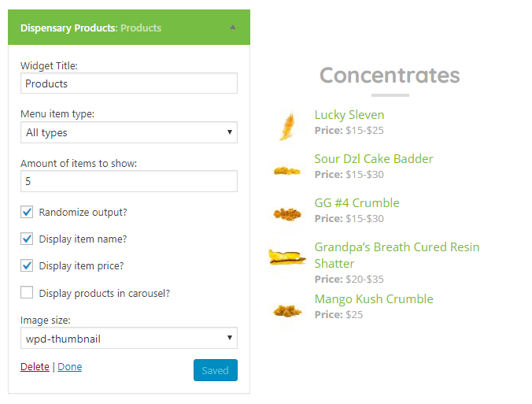Click the Done link
Viewport: 532px width, 404px height.
[70, 367]
